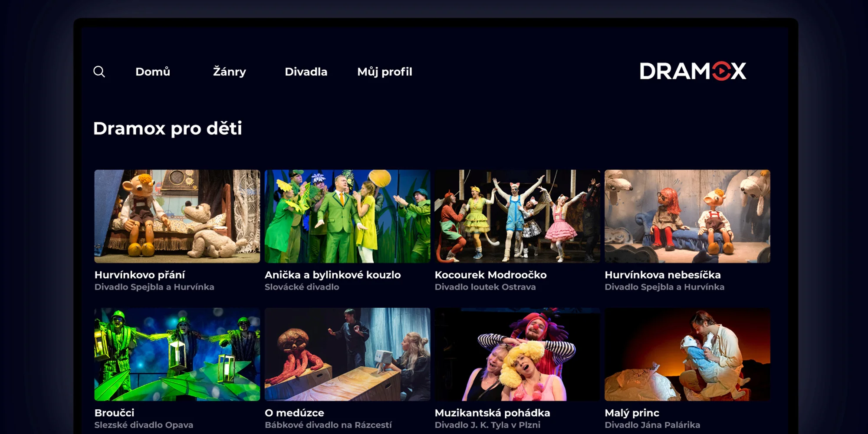
Task: Click the title Kocourek Modroočko
Action: [491, 275]
